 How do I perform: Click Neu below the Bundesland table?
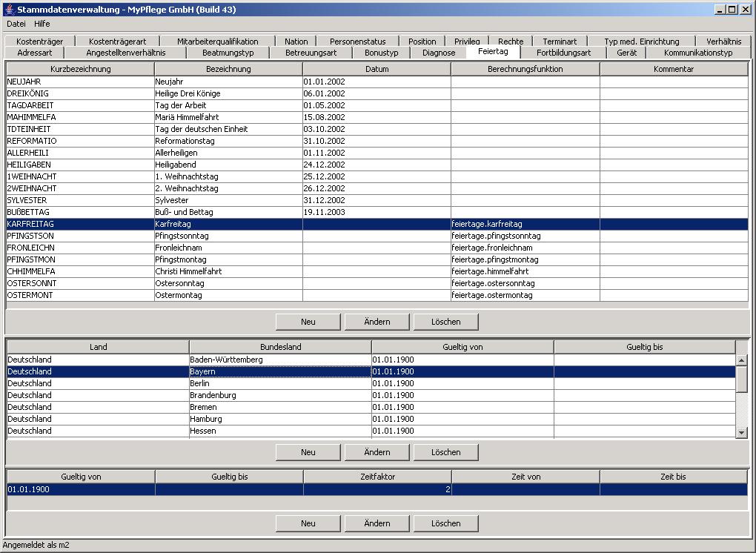coord(308,452)
